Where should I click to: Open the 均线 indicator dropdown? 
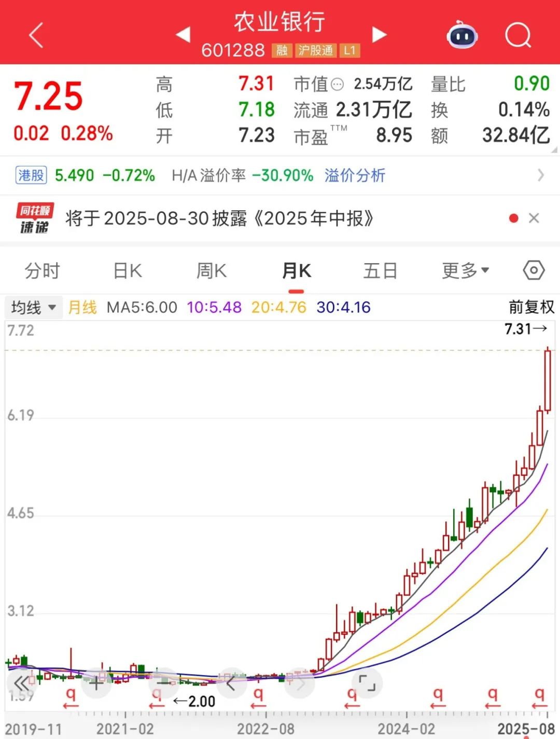34,307
